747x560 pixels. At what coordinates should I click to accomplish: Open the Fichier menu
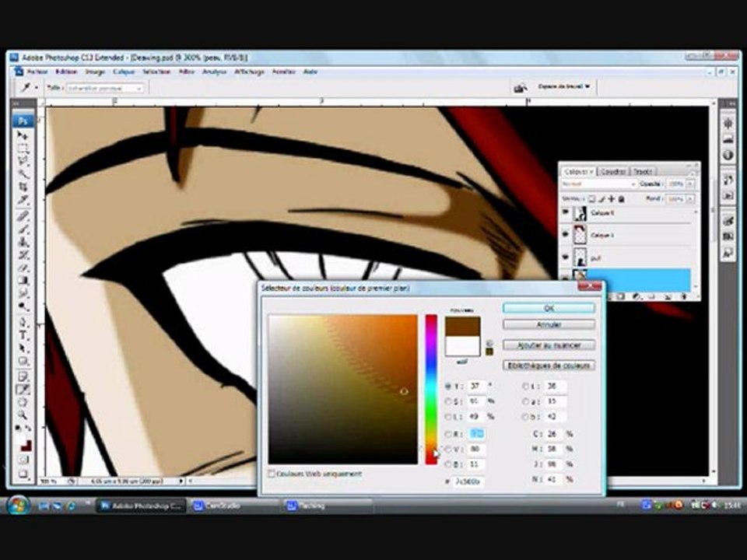37,72
